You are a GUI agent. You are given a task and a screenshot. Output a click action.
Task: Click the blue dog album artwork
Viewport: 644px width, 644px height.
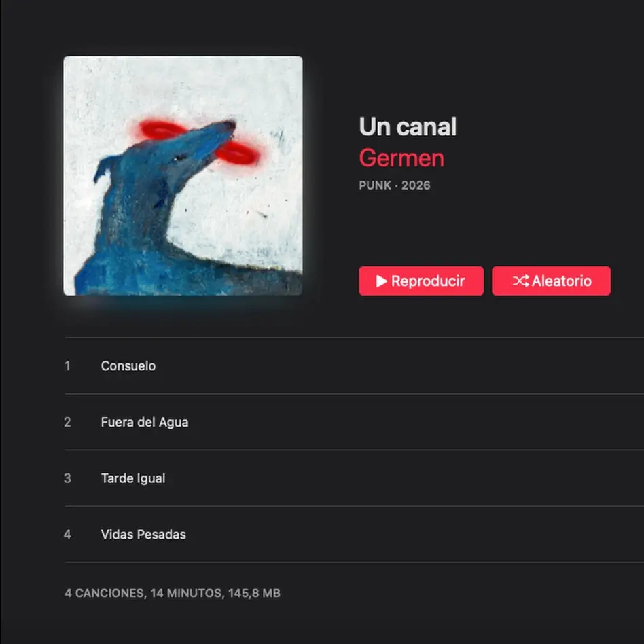(x=183, y=175)
